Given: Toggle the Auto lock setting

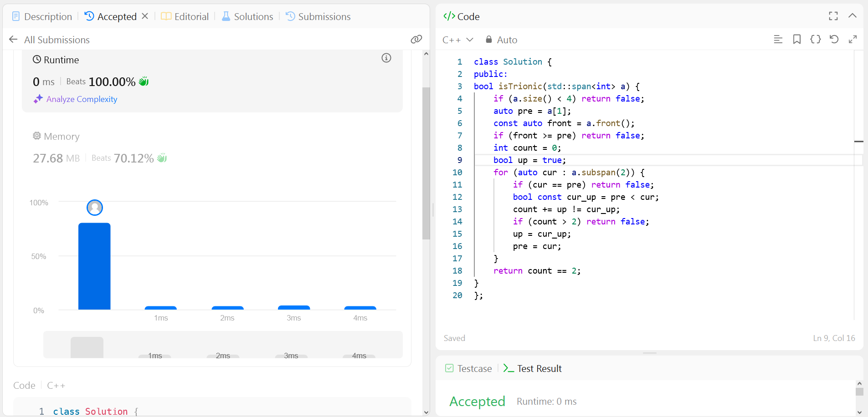Looking at the screenshot, I should [x=501, y=40].
